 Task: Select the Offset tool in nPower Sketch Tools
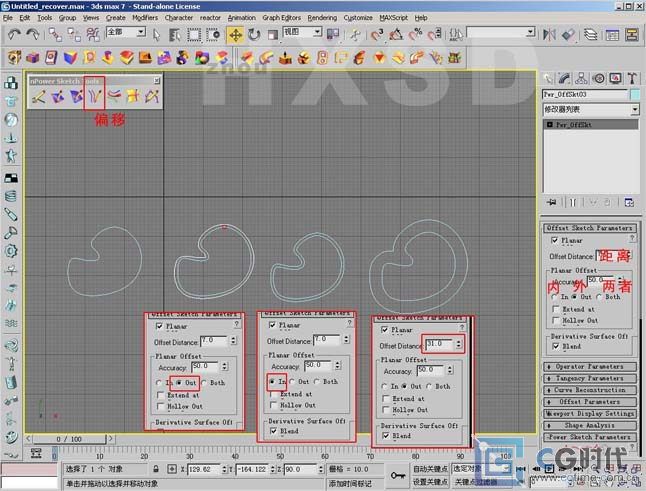(x=95, y=96)
